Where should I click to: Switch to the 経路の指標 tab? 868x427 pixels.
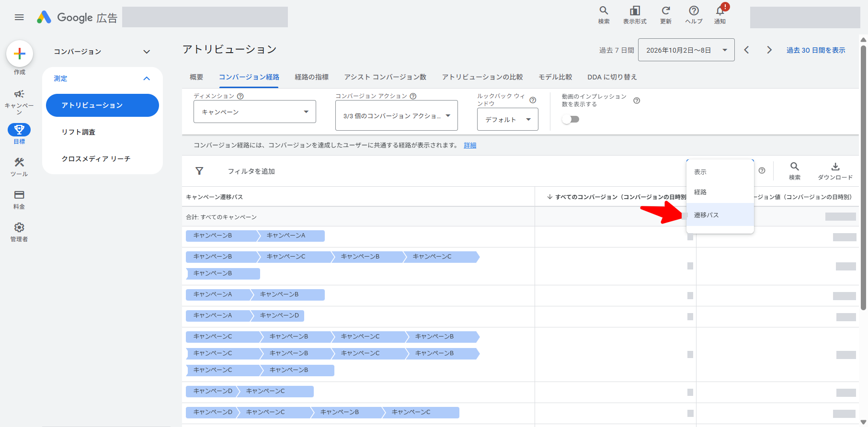click(312, 77)
